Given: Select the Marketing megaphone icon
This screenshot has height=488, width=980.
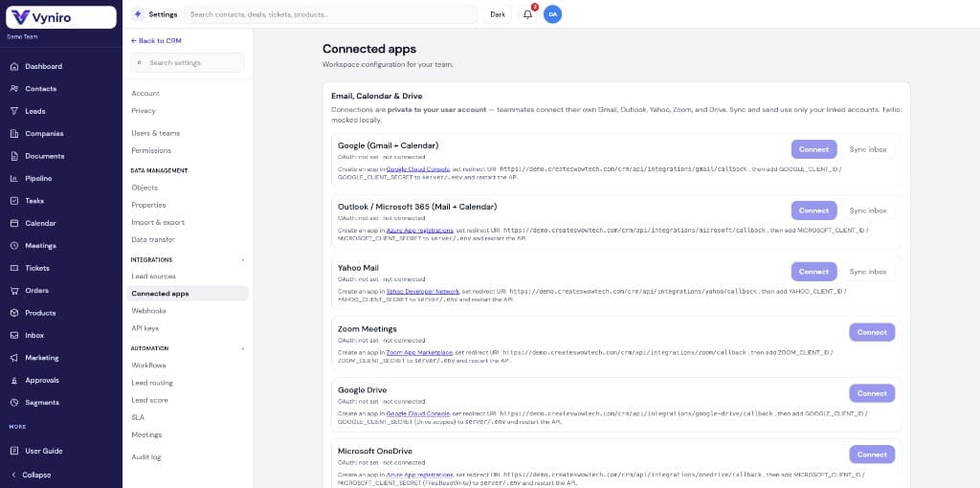Looking at the screenshot, I should (14, 358).
